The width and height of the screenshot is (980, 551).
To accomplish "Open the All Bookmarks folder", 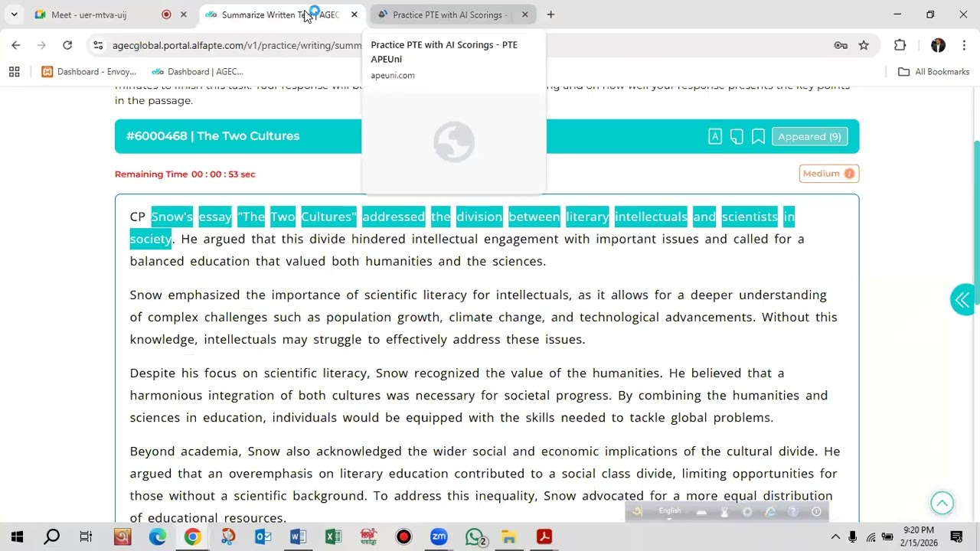I will [933, 71].
